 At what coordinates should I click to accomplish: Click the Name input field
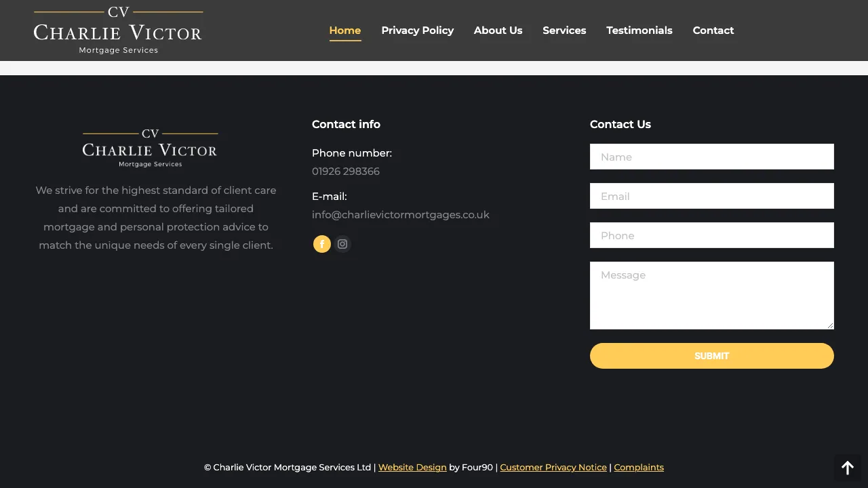711,157
